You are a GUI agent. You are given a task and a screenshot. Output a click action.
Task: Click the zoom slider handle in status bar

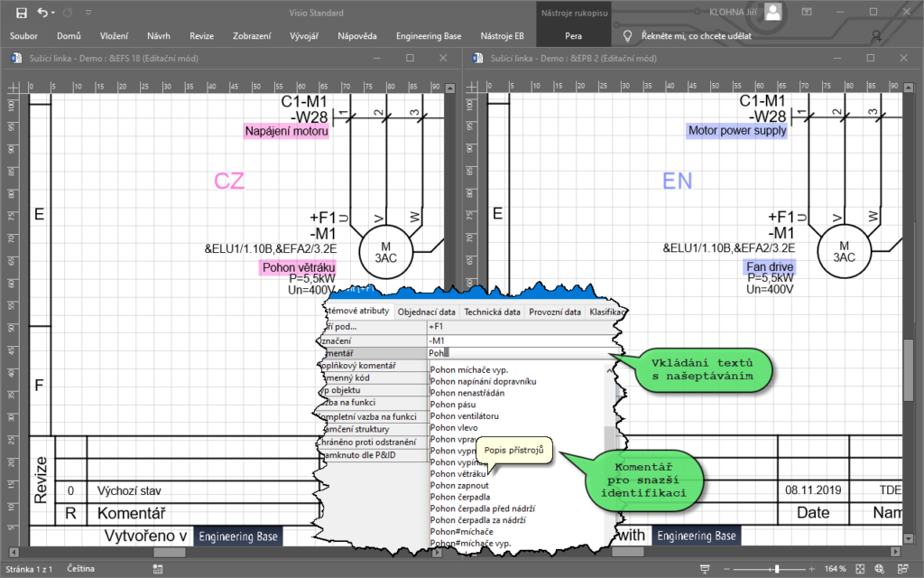click(x=778, y=569)
